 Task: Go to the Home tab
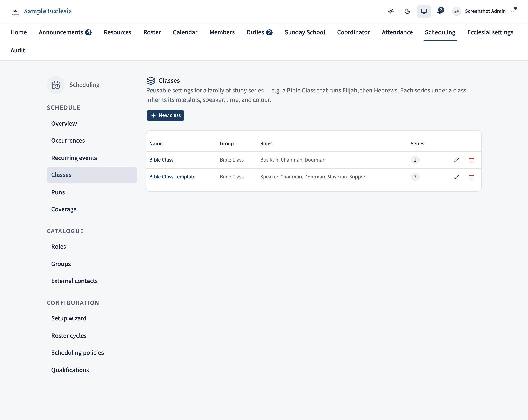tap(19, 32)
